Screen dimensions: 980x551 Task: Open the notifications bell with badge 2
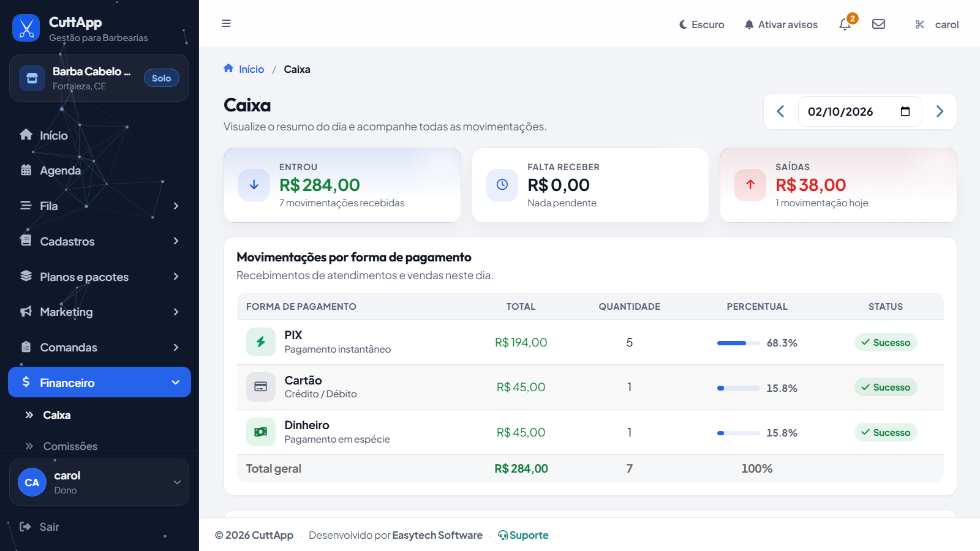pos(846,24)
